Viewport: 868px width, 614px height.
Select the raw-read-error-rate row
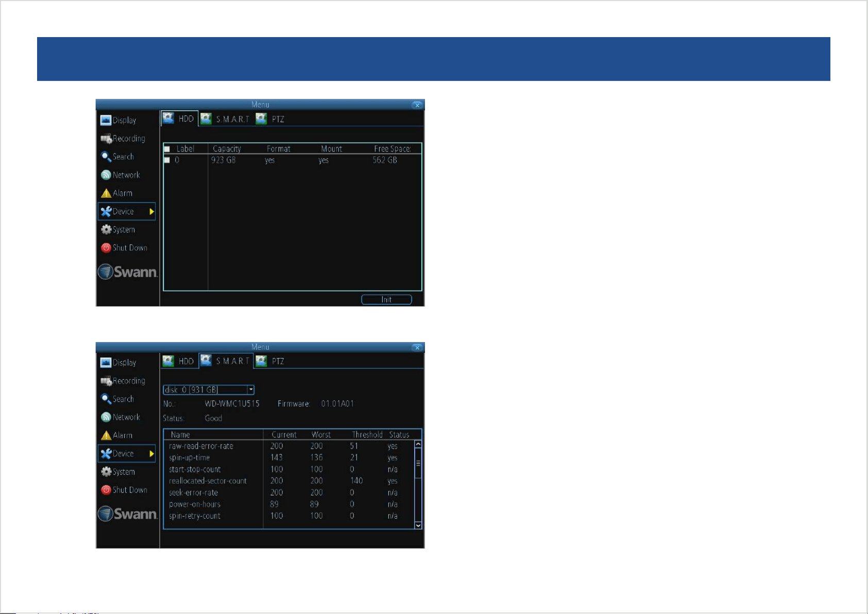click(289, 446)
